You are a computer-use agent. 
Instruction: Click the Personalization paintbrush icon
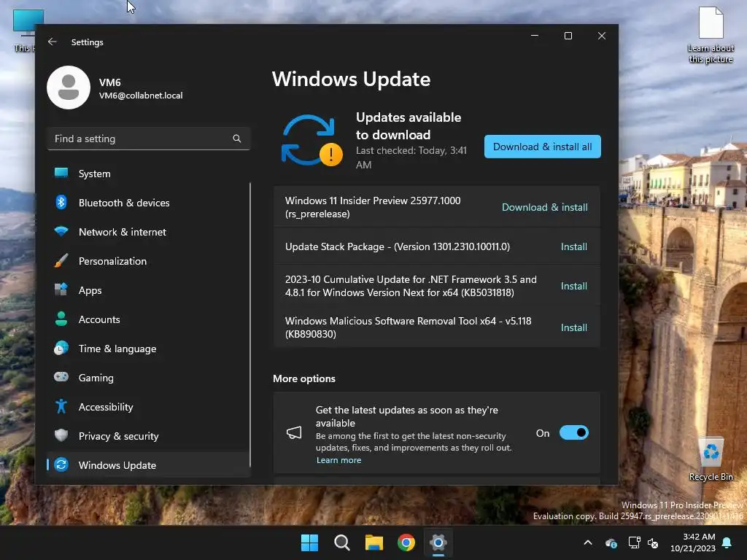pyautogui.click(x=61, y=260)
